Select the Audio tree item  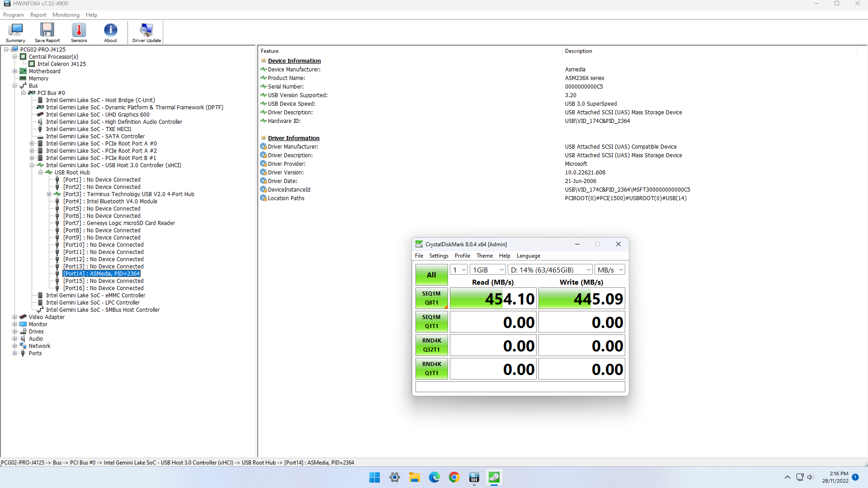[x=36, y=339]
